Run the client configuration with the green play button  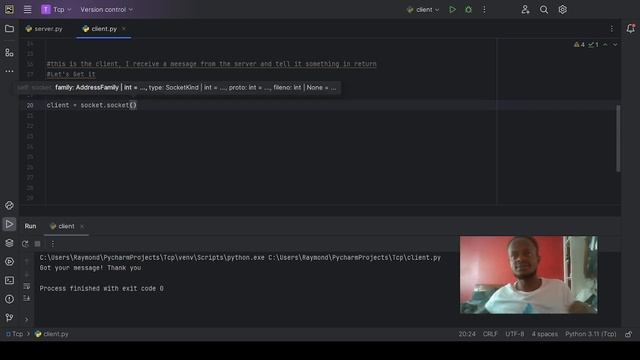452,9
